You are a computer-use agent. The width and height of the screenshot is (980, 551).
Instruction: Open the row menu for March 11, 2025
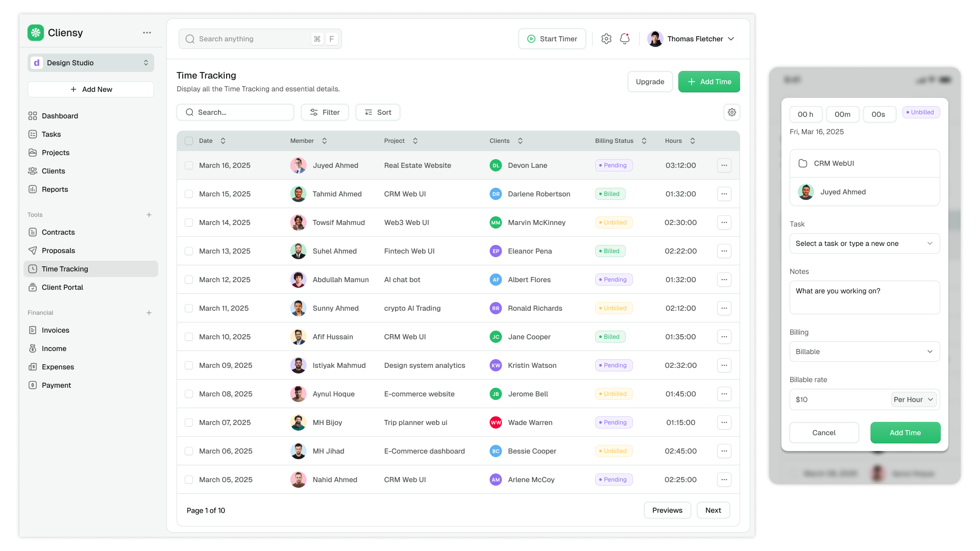tap(724, 308)
